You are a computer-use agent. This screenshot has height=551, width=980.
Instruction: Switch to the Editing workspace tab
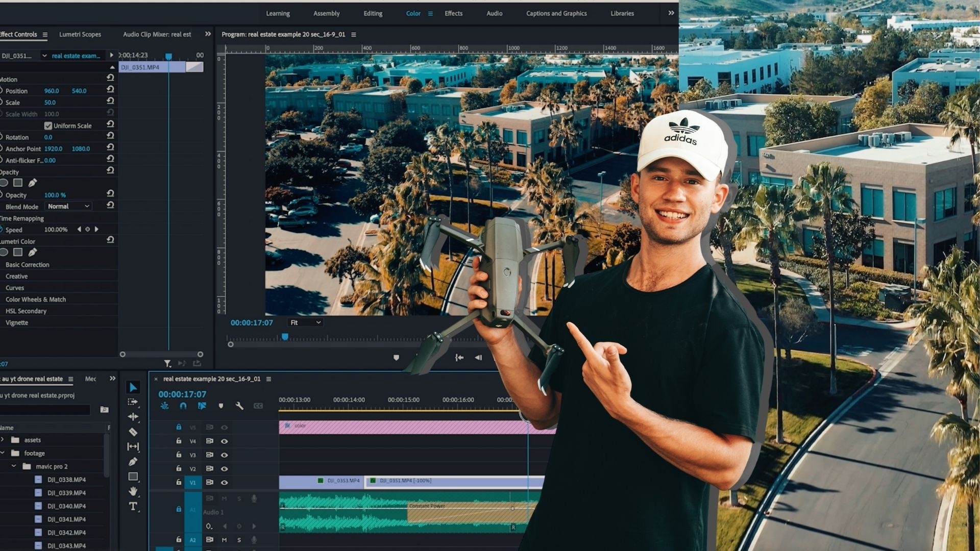pos(373,13)
